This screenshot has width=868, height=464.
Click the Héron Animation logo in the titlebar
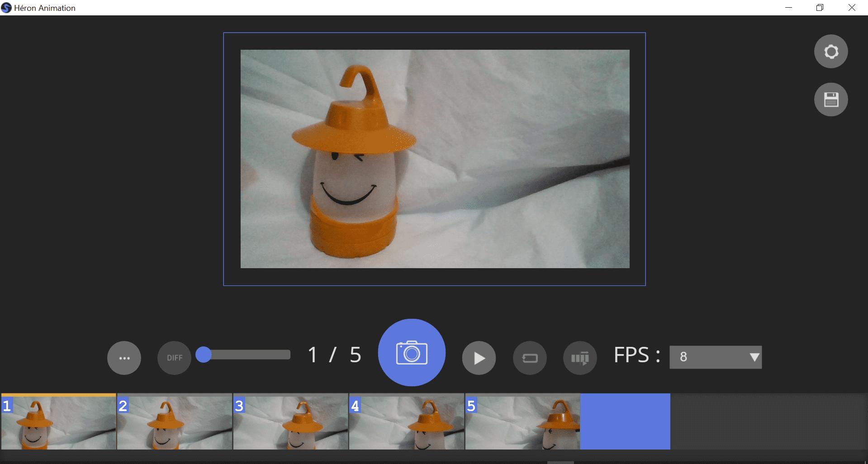6,8
